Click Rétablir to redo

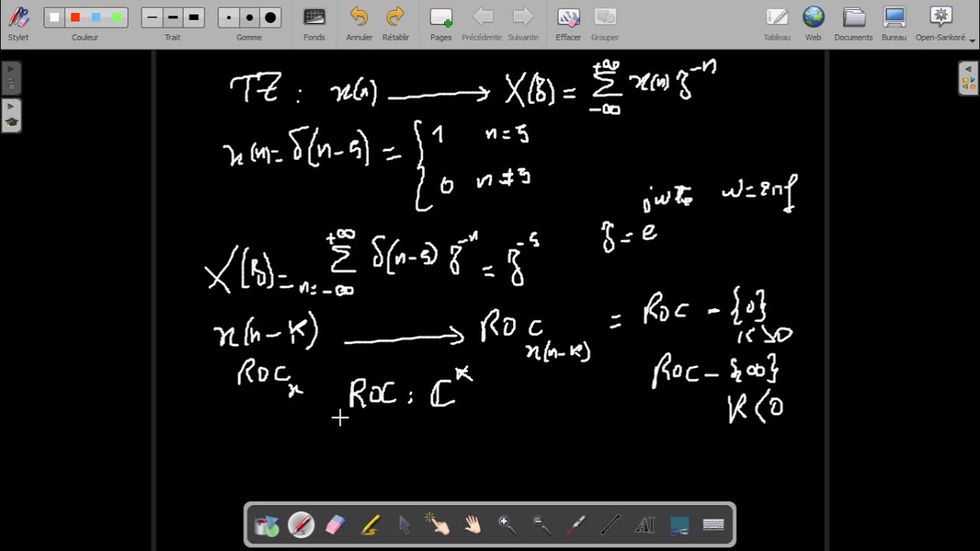coord(396,23)
